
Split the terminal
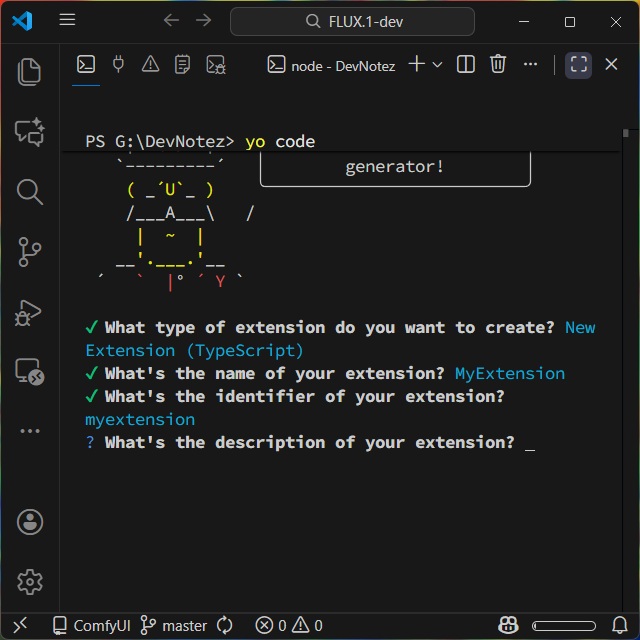[466, 65]
